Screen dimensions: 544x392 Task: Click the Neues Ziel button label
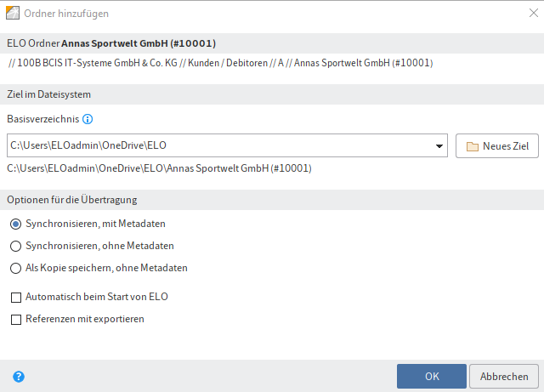pyautogui.click(x=506, y=146)
